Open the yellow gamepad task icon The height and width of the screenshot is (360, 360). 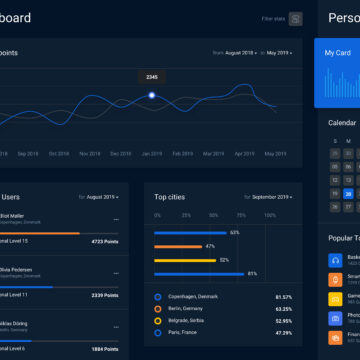335,299
